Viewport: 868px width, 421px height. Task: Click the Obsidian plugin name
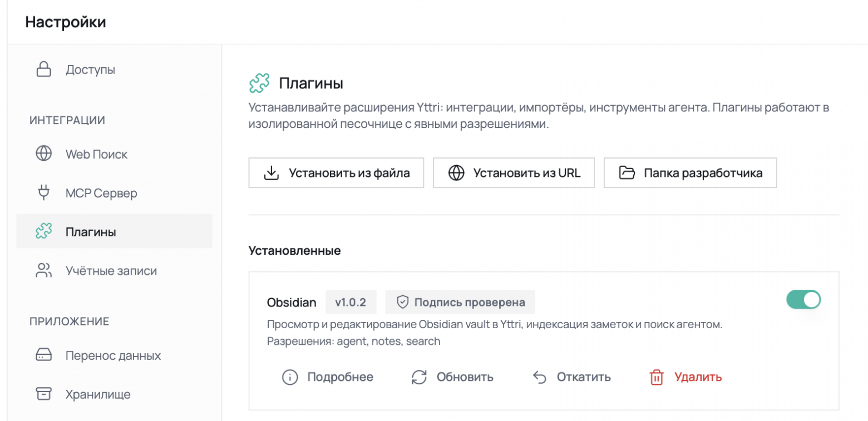point(292,303)
